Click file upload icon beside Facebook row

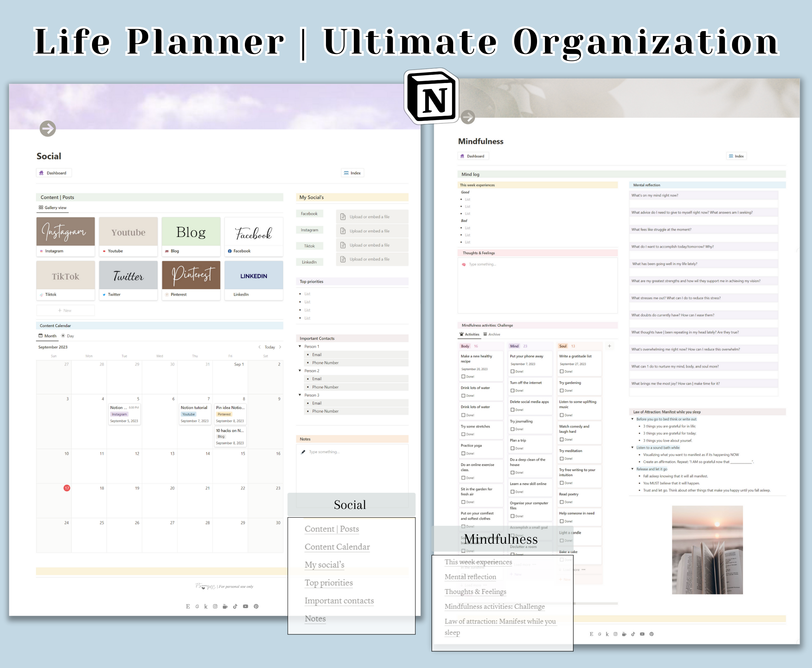pyautogui.click(x=343, y=217)
